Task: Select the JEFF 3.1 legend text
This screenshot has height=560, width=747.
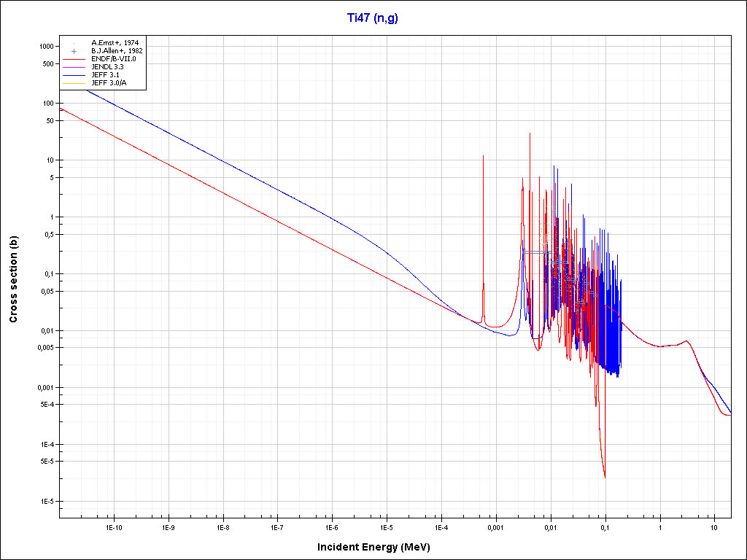Action: pos(104,75)
